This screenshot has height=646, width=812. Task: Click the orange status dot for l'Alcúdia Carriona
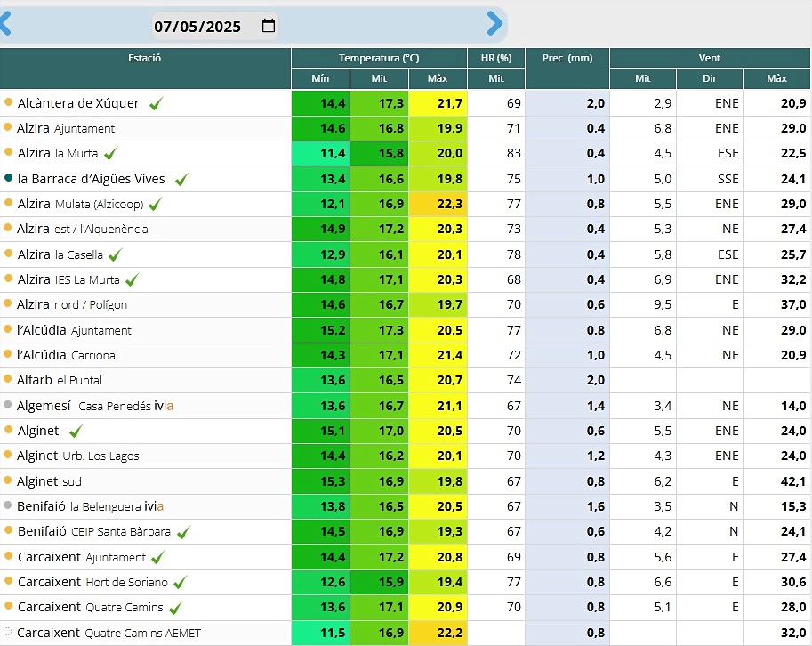(x=7, y=354)
